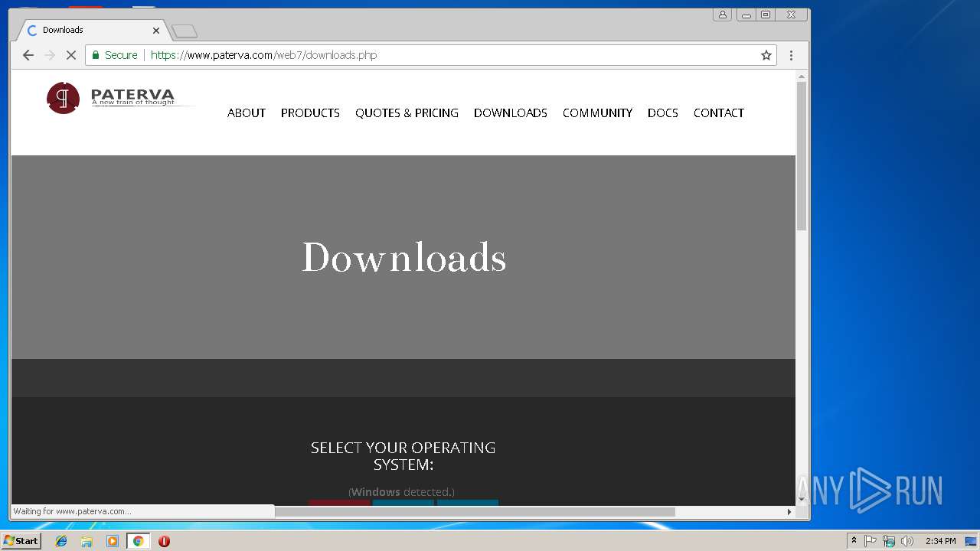Open the COMMUNITY menu item
980x551 pixels.
point(597,113)
